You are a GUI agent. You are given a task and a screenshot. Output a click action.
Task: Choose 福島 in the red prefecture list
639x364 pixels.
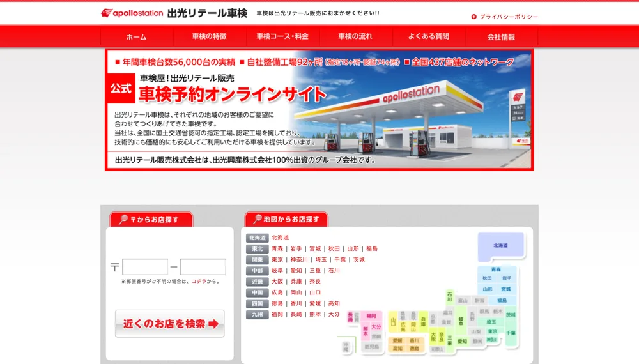click(x=372, y=249)
